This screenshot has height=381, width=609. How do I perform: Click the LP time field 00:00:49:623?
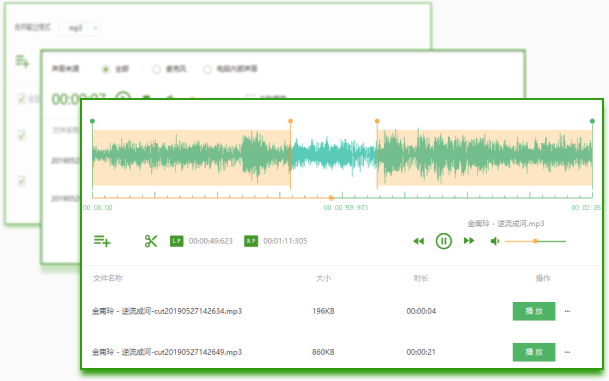click(x=211, y=241)
